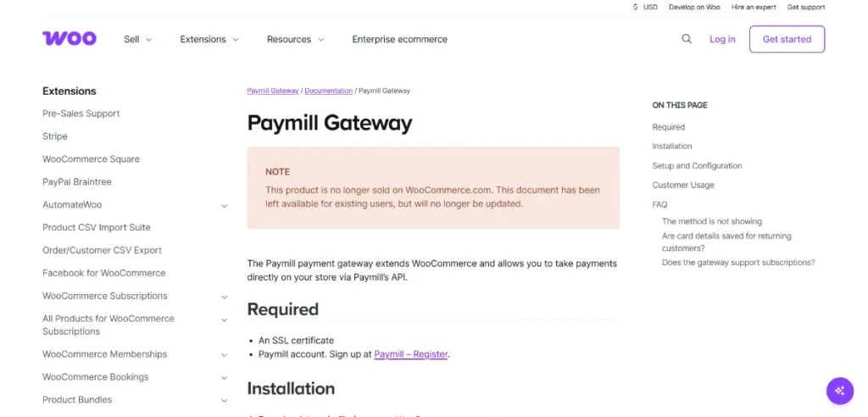Click Get support in top bar
Image resolution: width=868 pixels, height=417 pixels.
click(805, 7)
